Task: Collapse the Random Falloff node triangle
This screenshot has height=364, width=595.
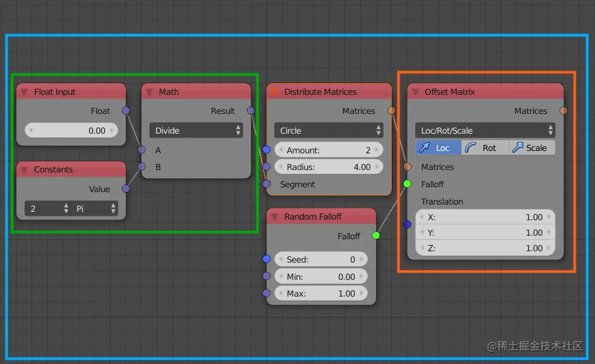Action: (275, 217)
